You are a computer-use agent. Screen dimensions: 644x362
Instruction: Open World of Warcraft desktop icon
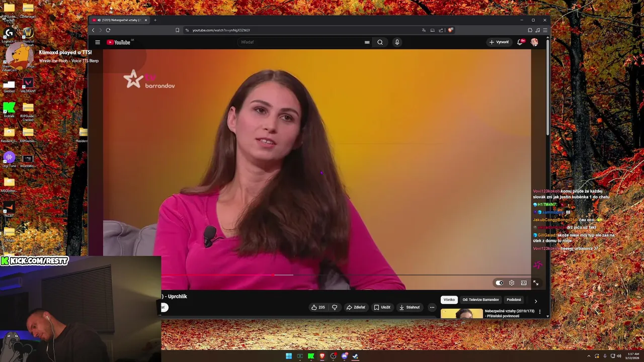pos(28,35)
